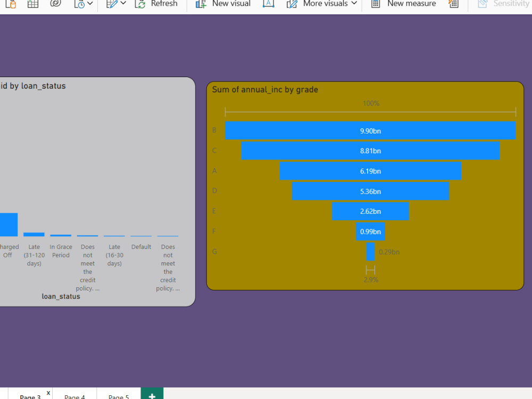Select the grade C funnel bar 8.81bn
The height and width of the screenshot is (399, 532).
click(370, 151)
